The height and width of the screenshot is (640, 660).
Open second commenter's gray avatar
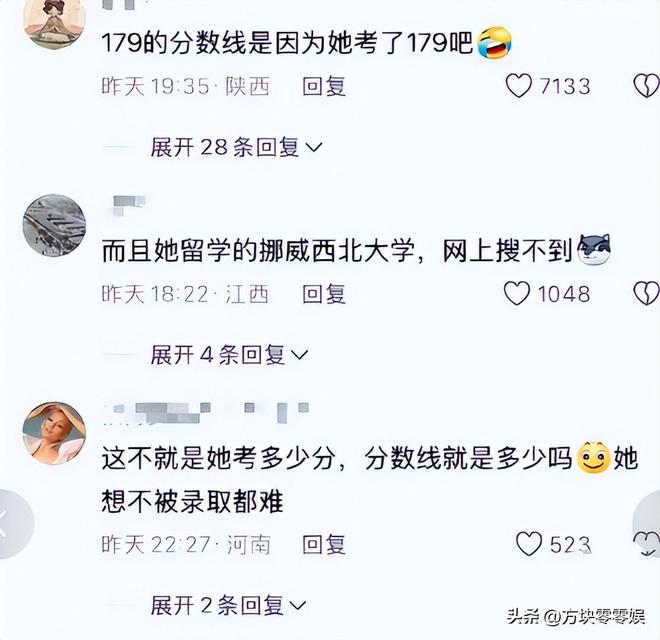click(x=54, y=225)
